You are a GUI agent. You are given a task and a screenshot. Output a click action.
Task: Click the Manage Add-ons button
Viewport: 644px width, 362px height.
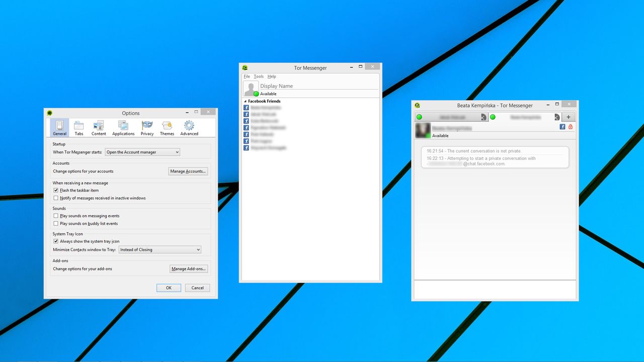pos(189,269)
